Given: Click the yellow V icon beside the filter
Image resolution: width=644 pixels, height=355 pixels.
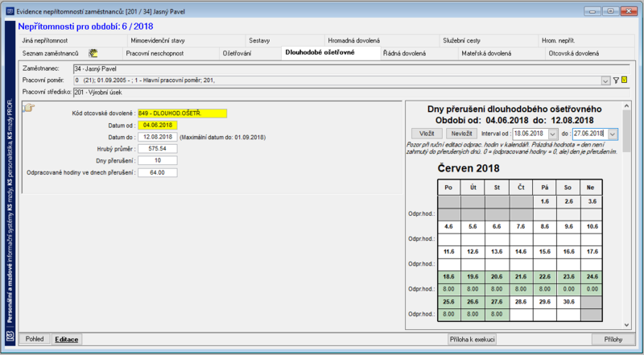Looking at the screenshot, I should (x=625, y=80).
